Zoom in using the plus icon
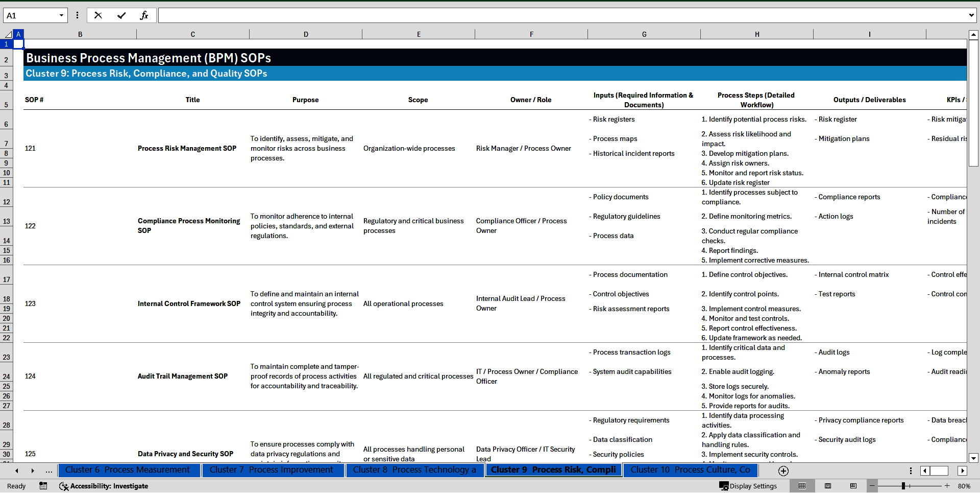980x493 pixels. [947, 486]
